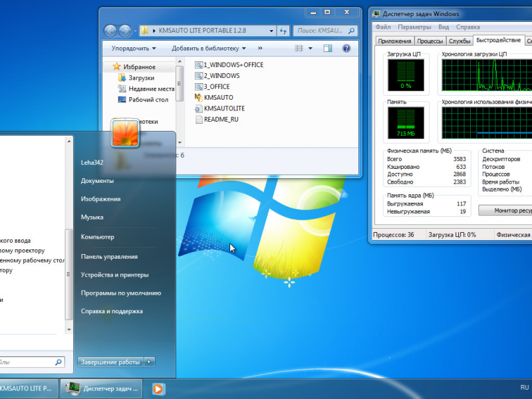Screen dimensions: 532x399
Task: Open the shutdown options arrow in the Start menu
Action: pyautogui.click(x=149, y=362)
